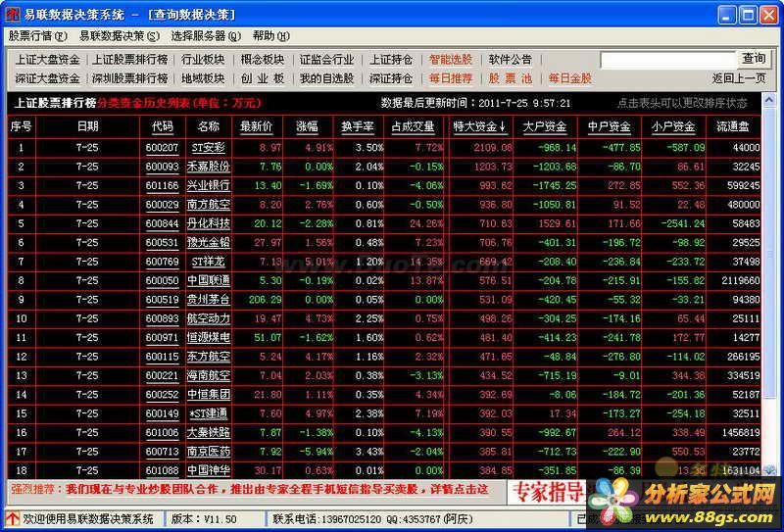Open stock 东方航空
This screenshot has width=784, height=532.
click(209, 357)
